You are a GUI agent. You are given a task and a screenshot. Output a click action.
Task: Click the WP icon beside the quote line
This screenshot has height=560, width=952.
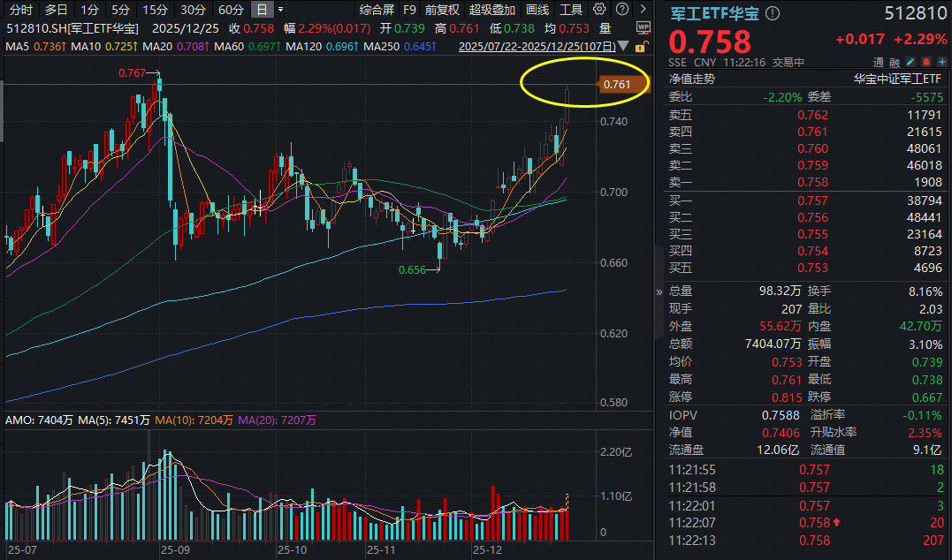[643, 27]
